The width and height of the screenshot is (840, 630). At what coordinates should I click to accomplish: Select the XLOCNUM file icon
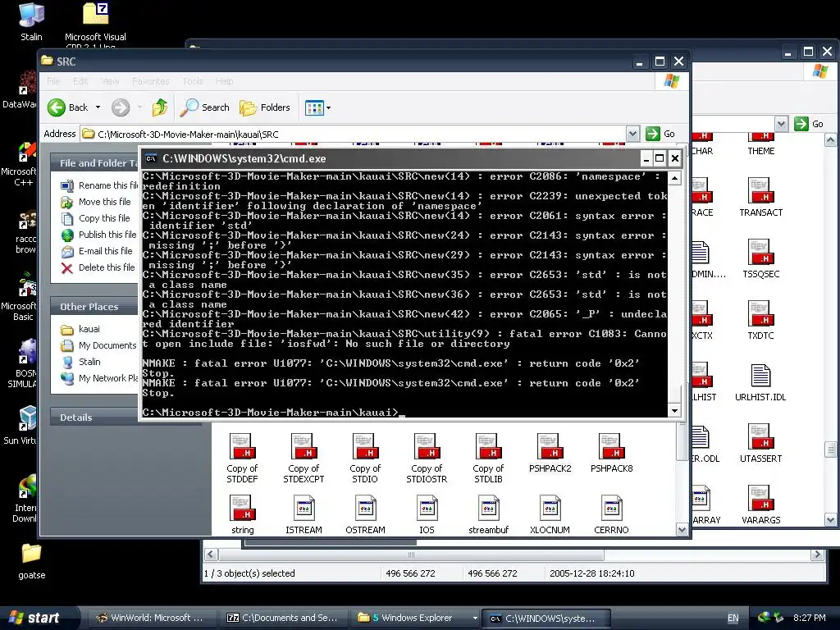[550, 515]
